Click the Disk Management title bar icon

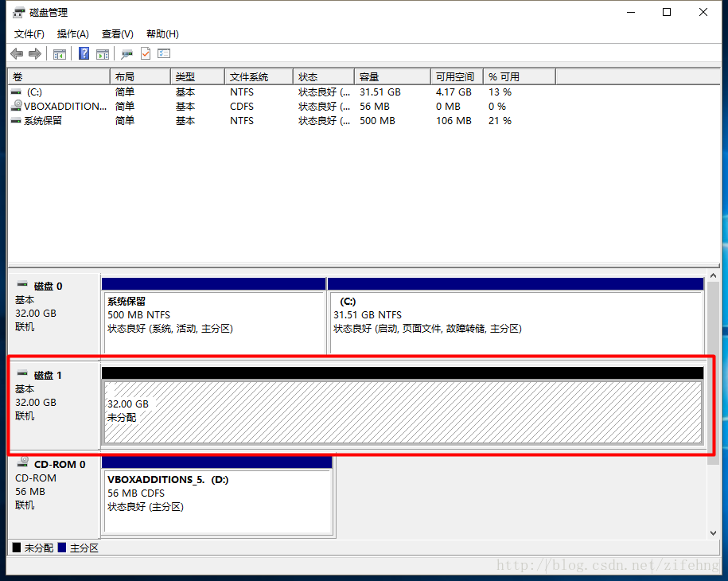18,12
